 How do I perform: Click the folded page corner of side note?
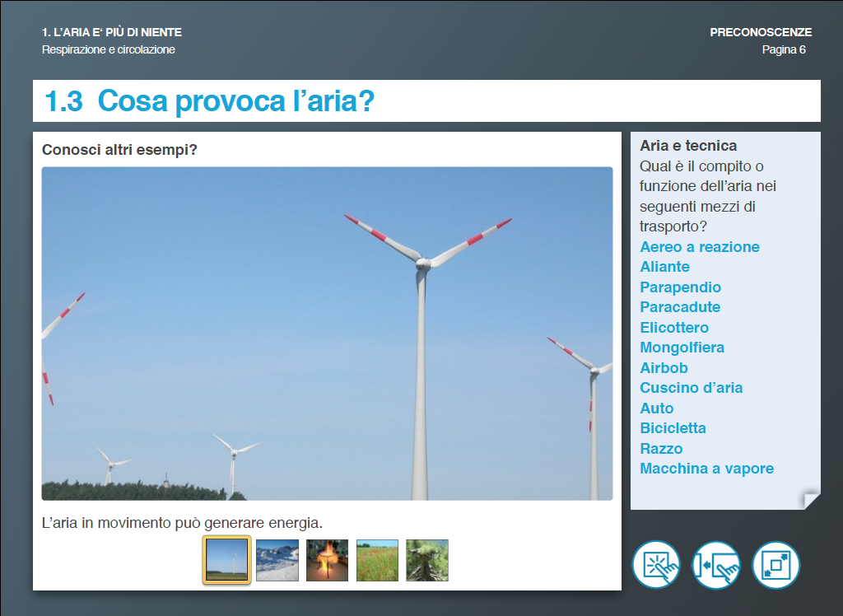(x=811, y=500)
